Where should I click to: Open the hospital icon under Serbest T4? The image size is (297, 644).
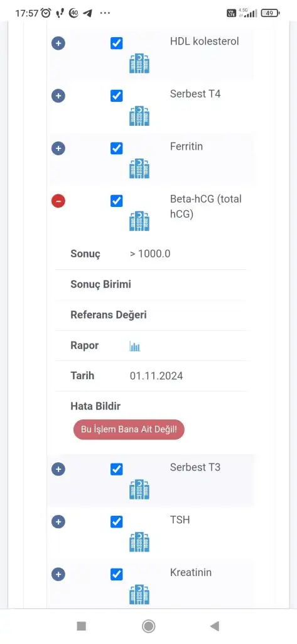(x=139, y=116)
